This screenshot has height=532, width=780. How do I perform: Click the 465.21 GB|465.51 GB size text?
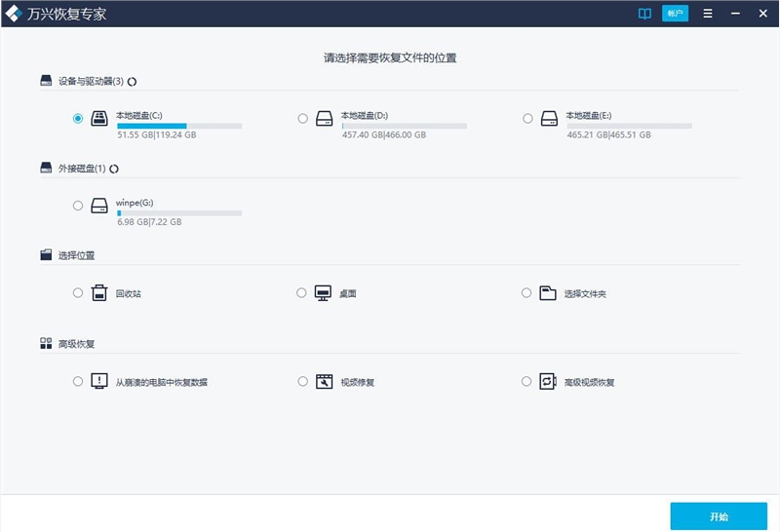[608, 134]
